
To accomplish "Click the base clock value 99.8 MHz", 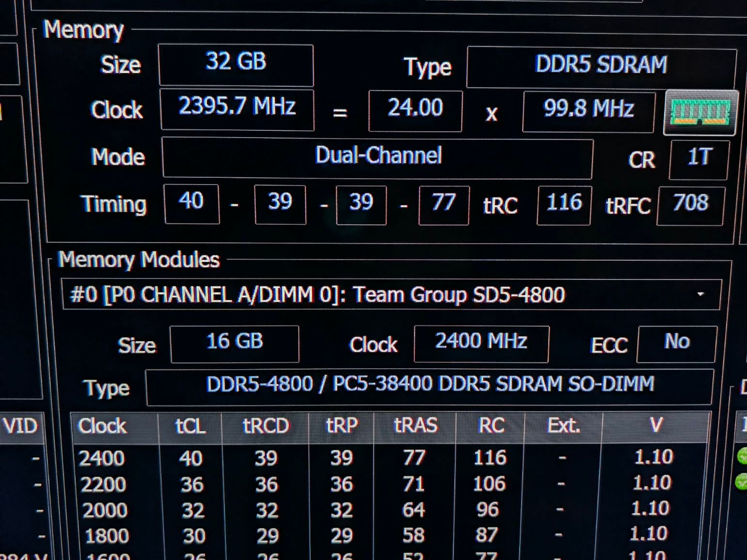I will (x=588, y=112).
